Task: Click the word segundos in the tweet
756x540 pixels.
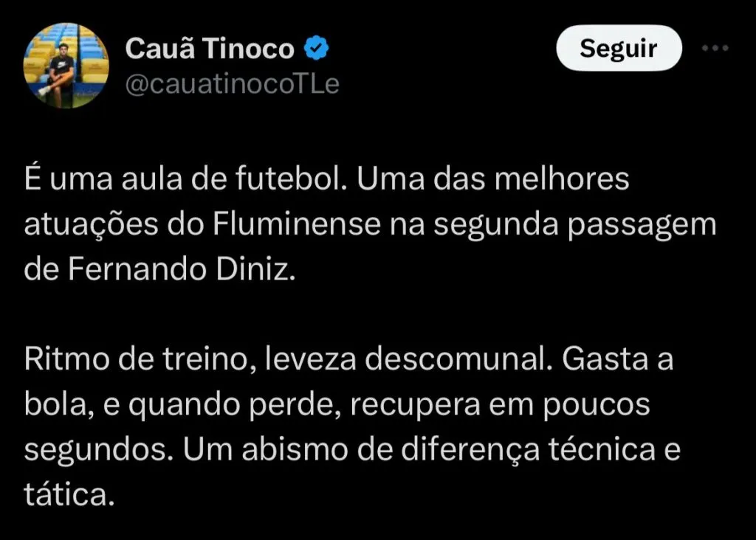Action: 98,451
